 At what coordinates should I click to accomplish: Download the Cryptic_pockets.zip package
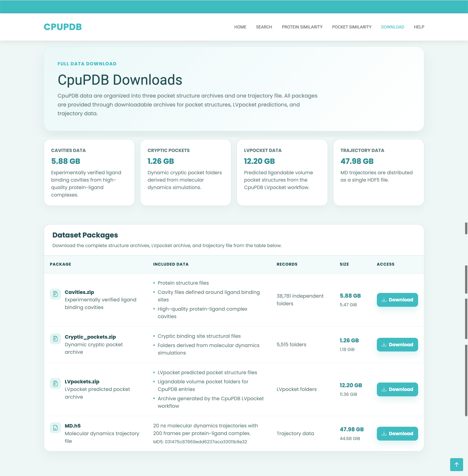tap(397, 344)
